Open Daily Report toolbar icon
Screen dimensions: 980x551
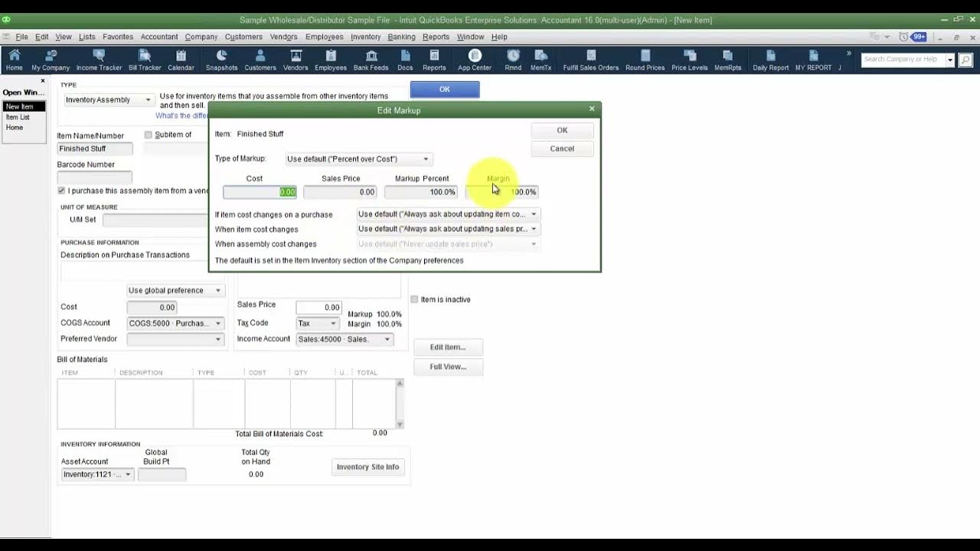point(771,60)
